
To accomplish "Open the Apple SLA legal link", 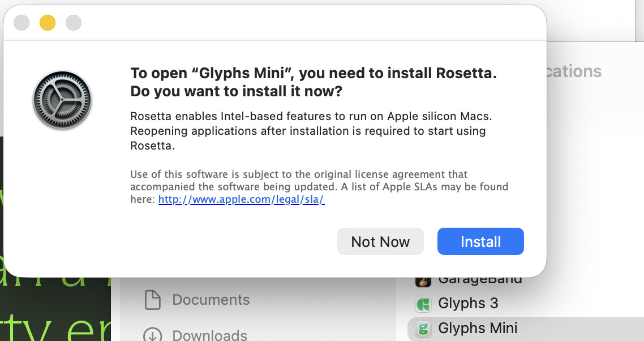I will (x=241, y=199).
